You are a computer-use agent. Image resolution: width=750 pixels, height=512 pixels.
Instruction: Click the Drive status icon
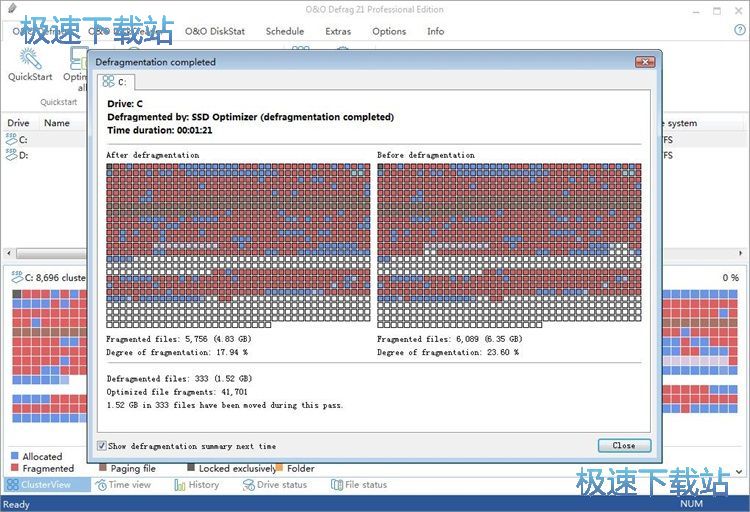pos(249,485)
